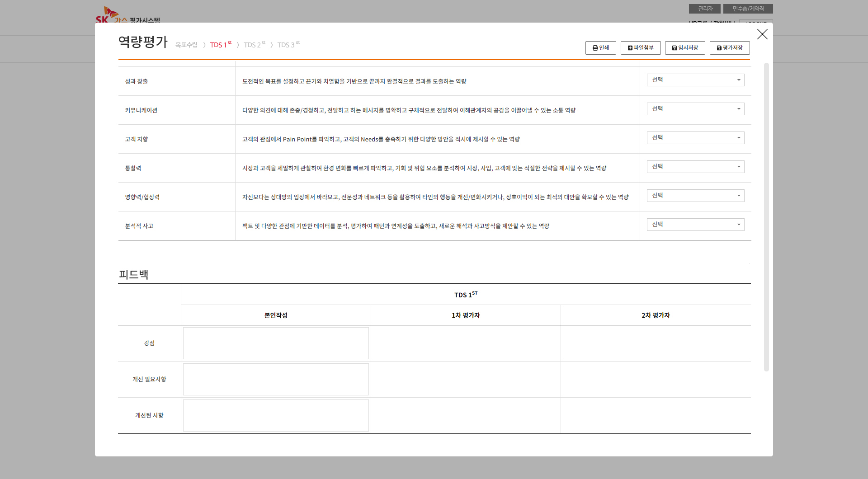Open the 분석적 사고 rating dropdown
Image resolution: width=868 pixels, height=479 pixels.
[x=695, y=225]
